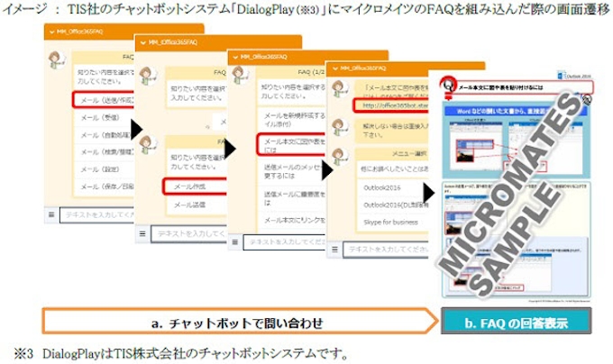Open the hamburger menu icon in leftmost chat

pyautogui.click(x=52, y=215)
